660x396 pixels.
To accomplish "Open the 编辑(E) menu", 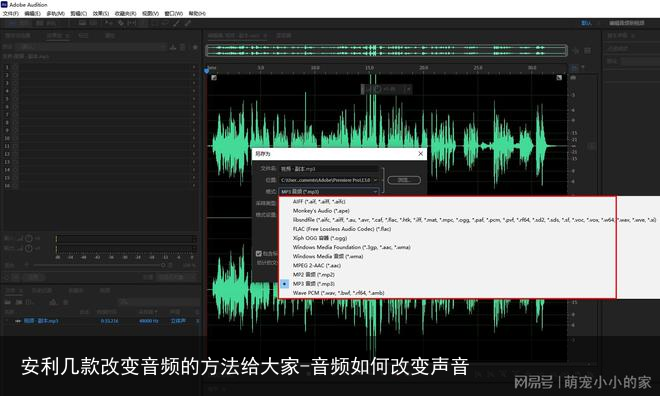I will pos(32,13).
